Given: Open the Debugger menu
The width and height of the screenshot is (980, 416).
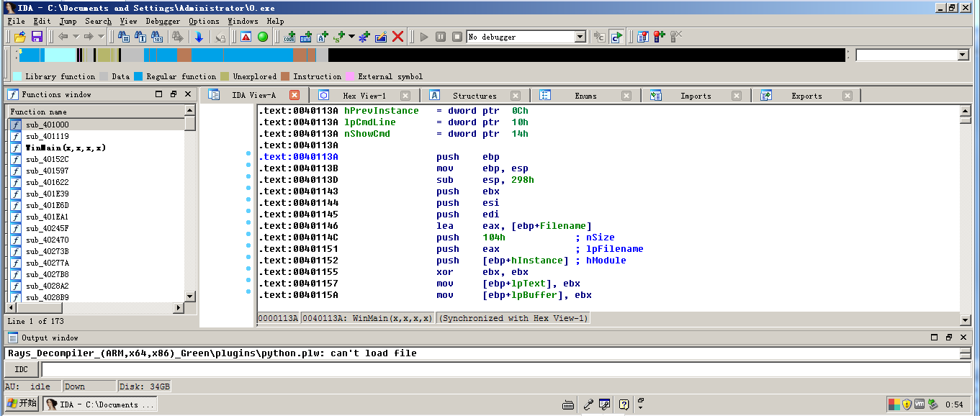Looking at the screenshot, I should [x=163, y=22].
